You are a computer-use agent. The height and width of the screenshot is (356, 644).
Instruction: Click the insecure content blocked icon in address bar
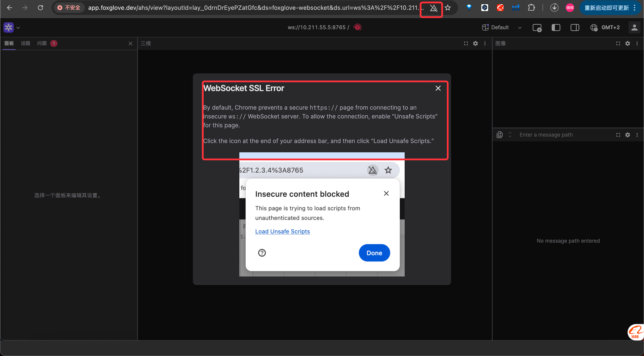(434, 8)
